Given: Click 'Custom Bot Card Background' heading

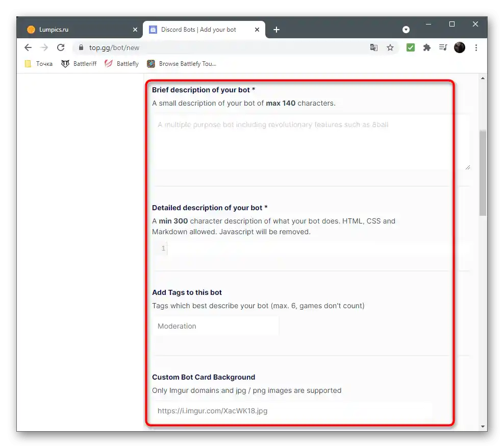Looking at the screenshot, I should tap(204, 377).
